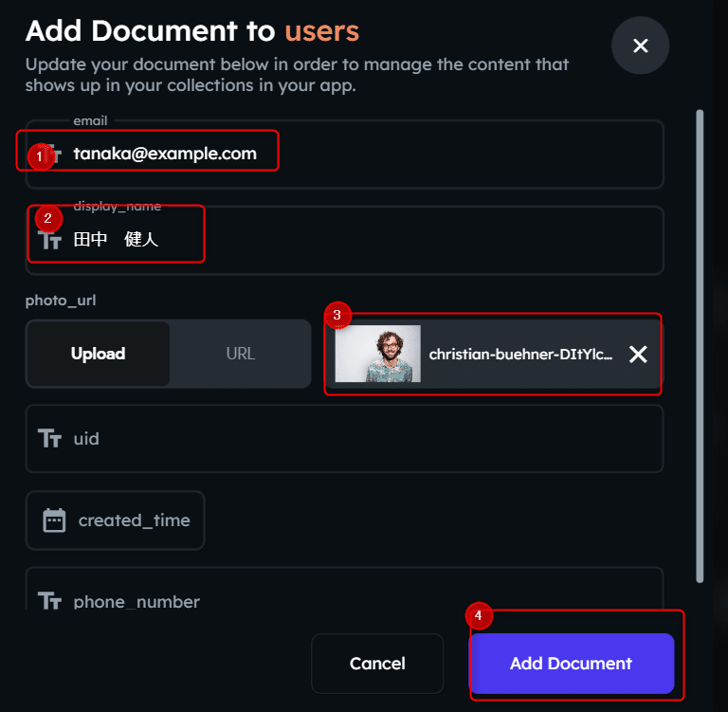Click the dialog's vertical scrollbar

click(x=700, y=346)
